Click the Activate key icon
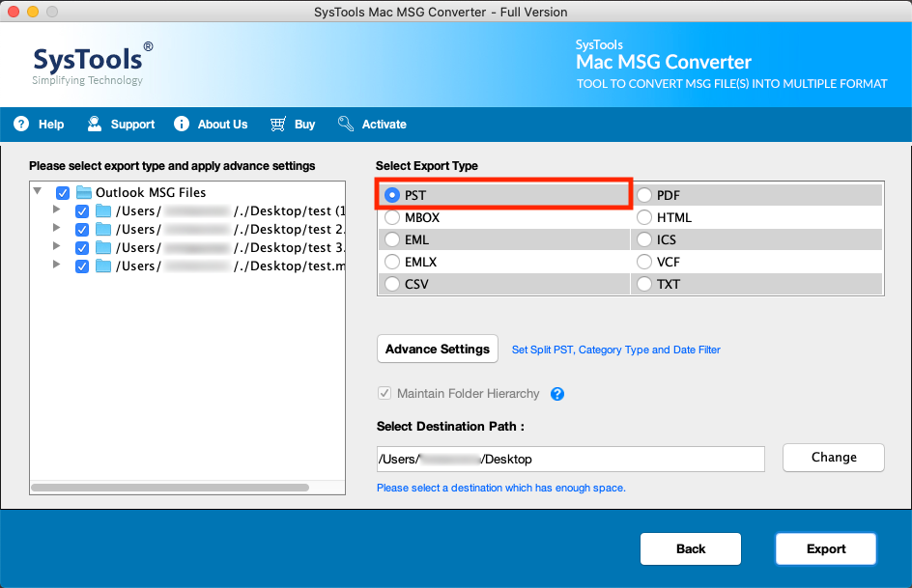The height and width of the screenshot is (588, 912). 346,124
